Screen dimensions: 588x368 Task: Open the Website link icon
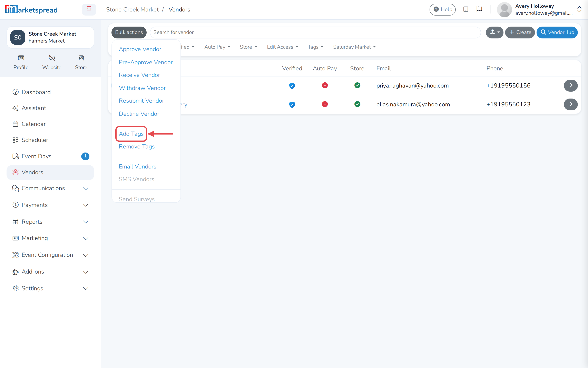[52, 63]
